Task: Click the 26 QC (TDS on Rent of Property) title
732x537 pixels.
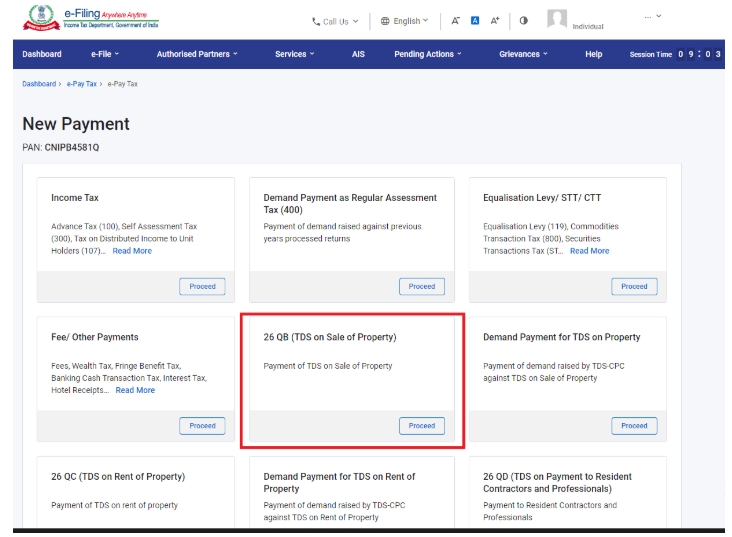Action: click(118, 477)
